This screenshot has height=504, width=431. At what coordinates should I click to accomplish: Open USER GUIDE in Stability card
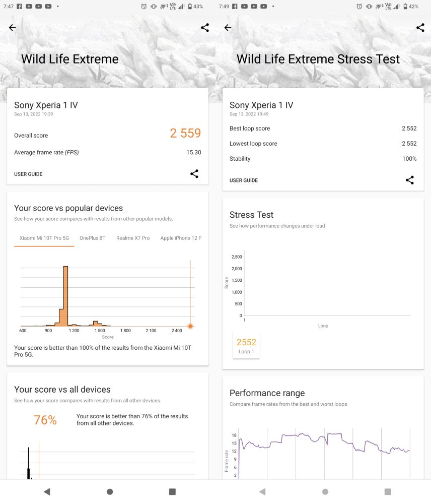pos(244,180)
